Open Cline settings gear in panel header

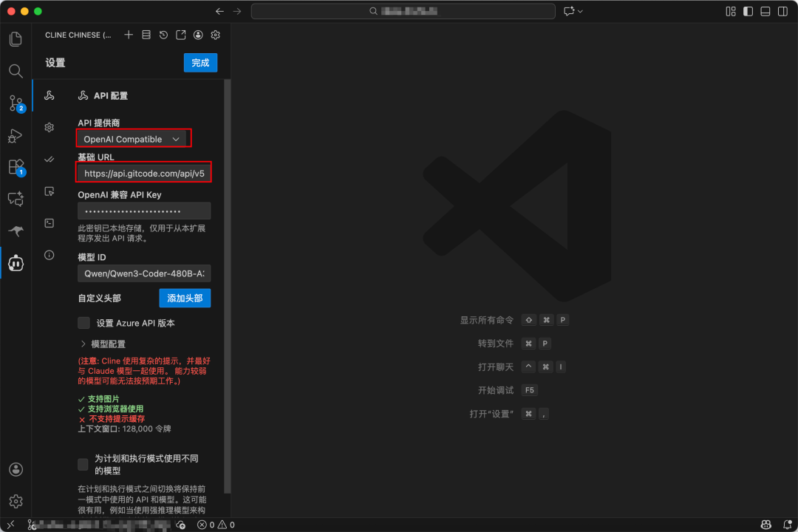click(x=215, y=35)
